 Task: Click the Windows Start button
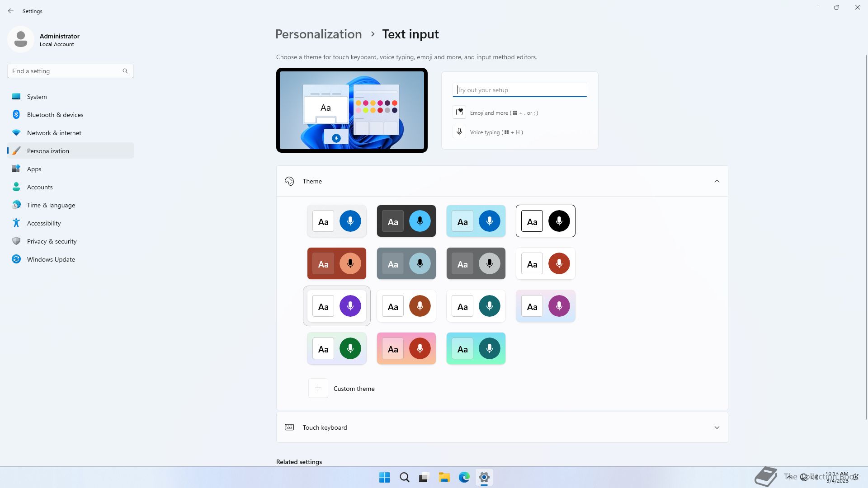pos(384,477)
